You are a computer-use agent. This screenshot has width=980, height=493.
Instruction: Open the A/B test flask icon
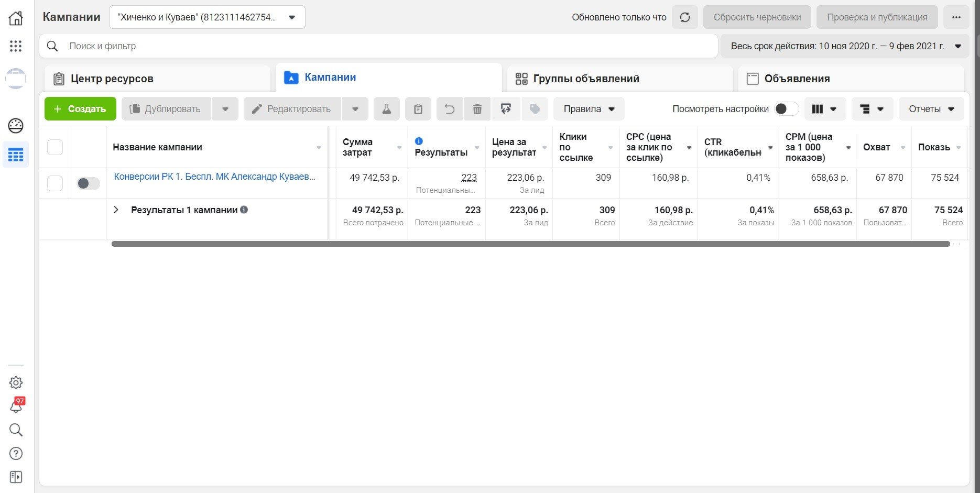(387, 109)
